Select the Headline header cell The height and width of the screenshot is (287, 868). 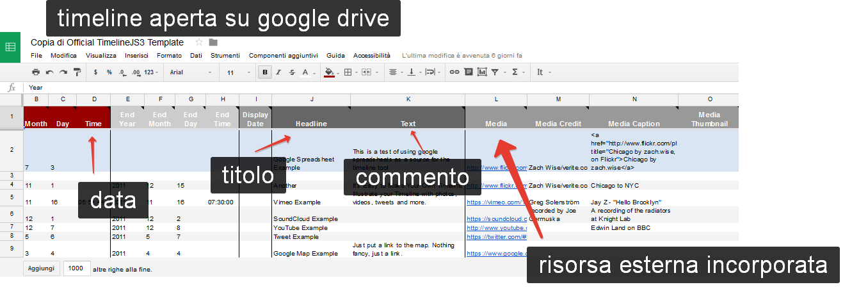coord(311,117)
